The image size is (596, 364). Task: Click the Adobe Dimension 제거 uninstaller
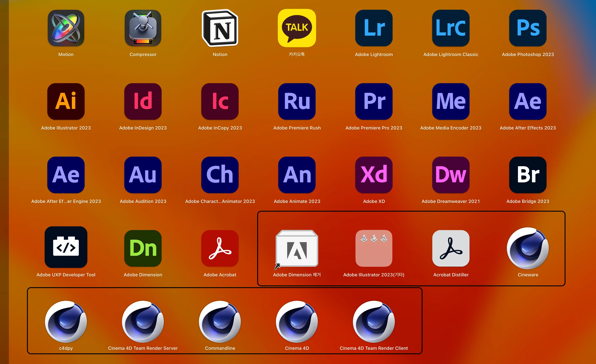click(x=297, y=248)
